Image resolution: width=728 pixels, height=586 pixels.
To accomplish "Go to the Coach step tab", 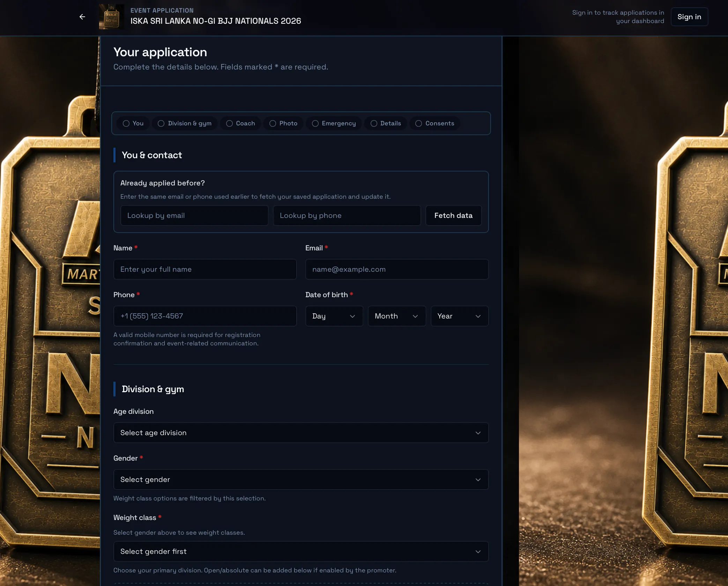I will (240, 123).
